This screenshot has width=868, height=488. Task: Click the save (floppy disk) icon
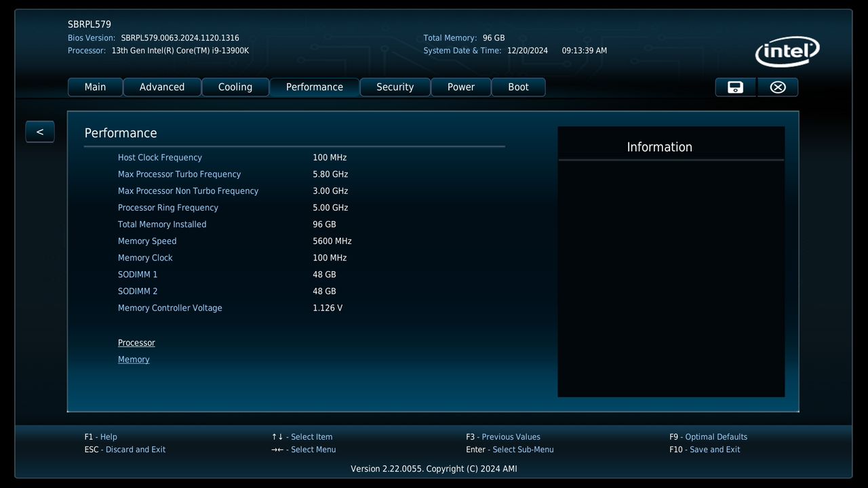point(736,87)
